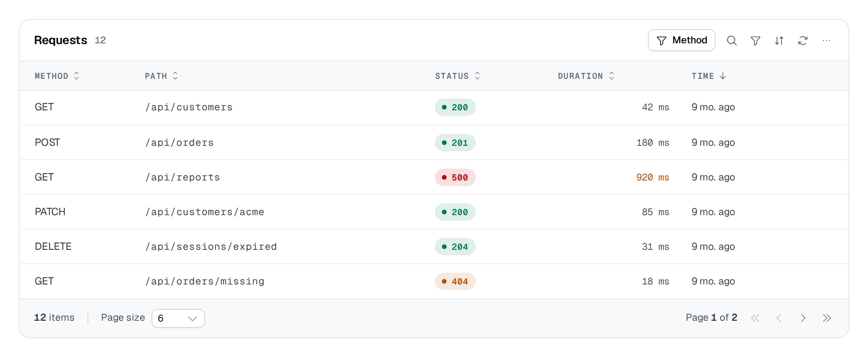The image size is (868, 357).
Task: Click the DELETE method cell
Action: point(53,246)
